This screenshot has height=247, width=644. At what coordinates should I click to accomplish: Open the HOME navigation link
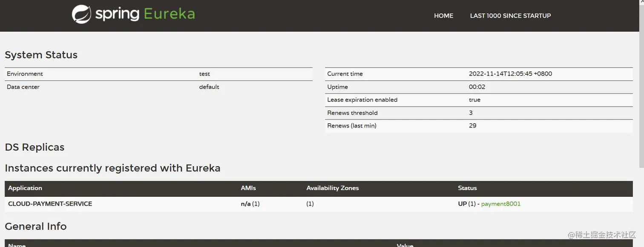[x=443, y=16]
